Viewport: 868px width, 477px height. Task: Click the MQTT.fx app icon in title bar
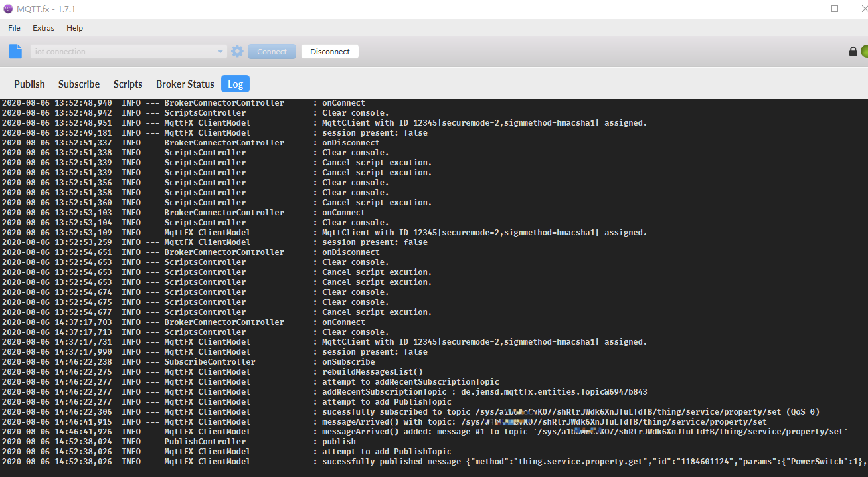pos(8,9)
